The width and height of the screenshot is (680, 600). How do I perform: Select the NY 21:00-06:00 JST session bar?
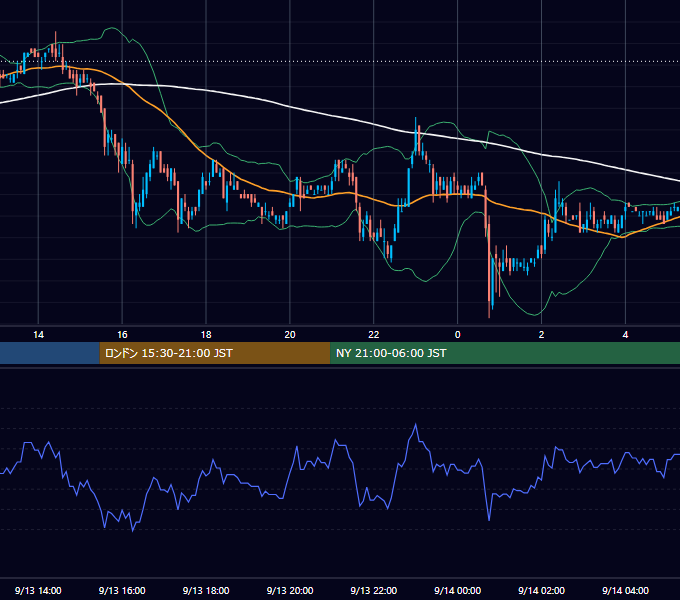click(x=505, y=353)
